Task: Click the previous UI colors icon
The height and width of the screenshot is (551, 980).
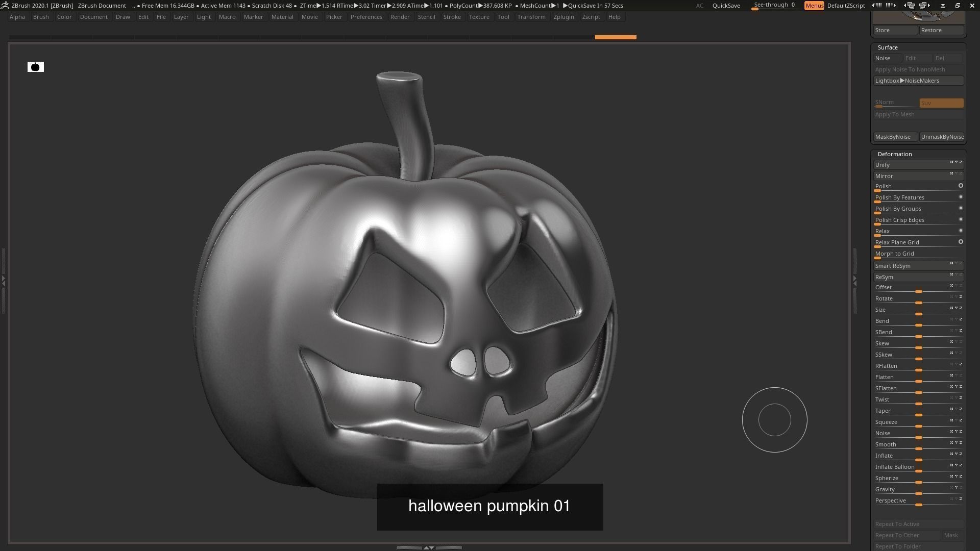Action: 909,5
